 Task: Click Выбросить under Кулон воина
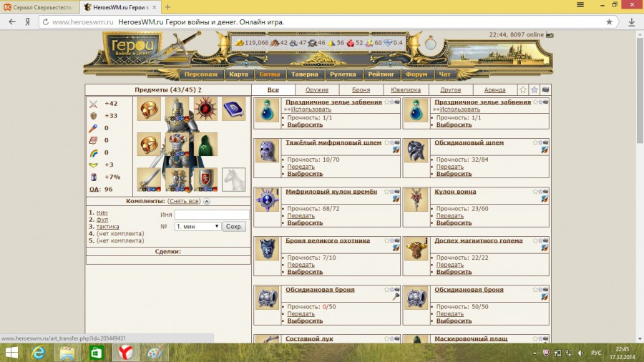[x=454, y=223]
